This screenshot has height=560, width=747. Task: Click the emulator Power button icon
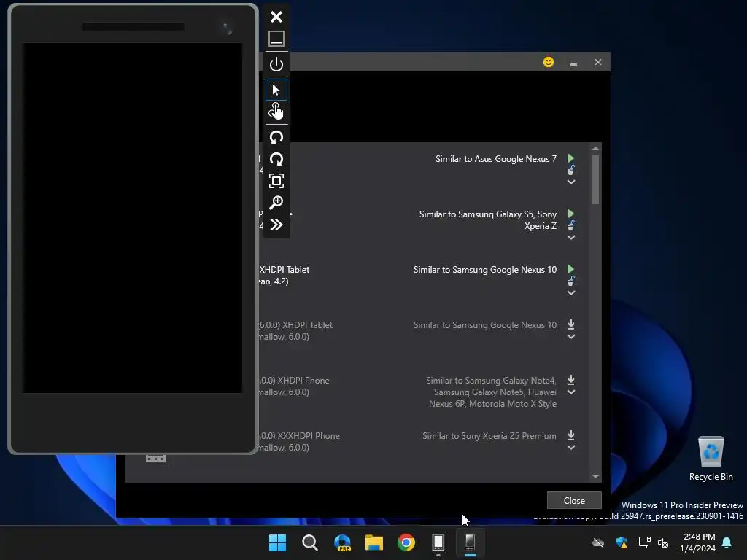[x=276, y=64]
